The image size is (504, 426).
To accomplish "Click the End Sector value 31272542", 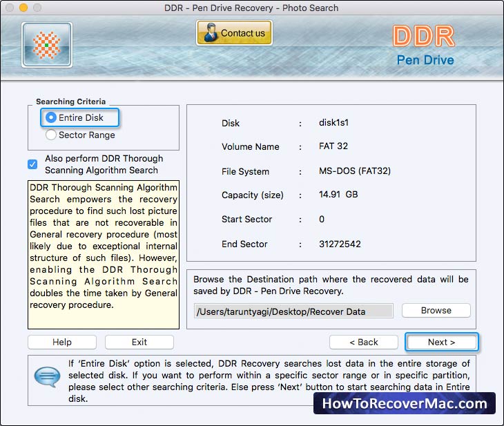I will pyautogui.click(x=340, y=244).
